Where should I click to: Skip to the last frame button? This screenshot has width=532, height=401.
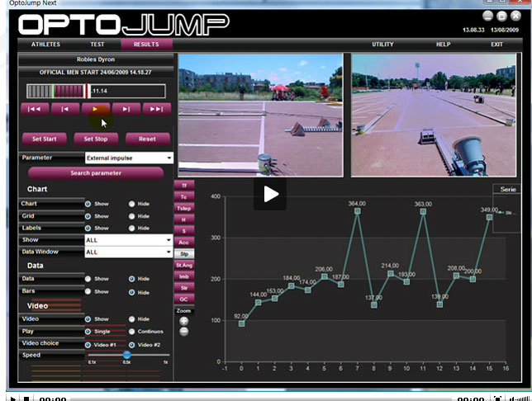click(x=157, y=109)
